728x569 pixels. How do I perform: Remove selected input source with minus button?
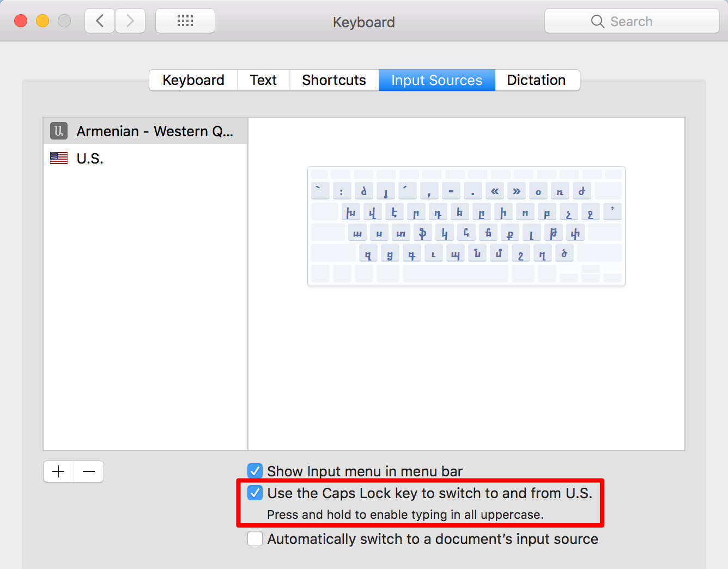point(89,471)
